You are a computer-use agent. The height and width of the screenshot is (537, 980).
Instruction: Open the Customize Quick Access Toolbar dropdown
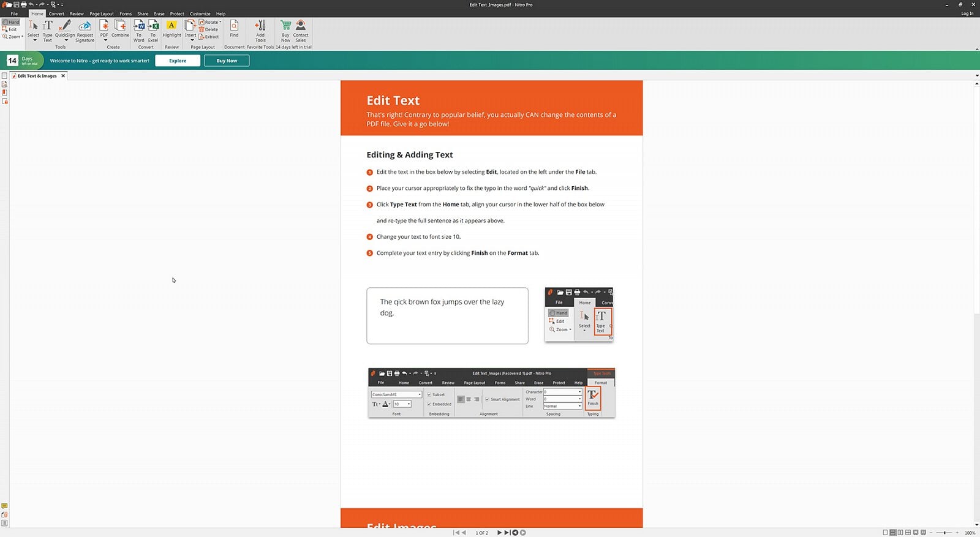(62, 5)
